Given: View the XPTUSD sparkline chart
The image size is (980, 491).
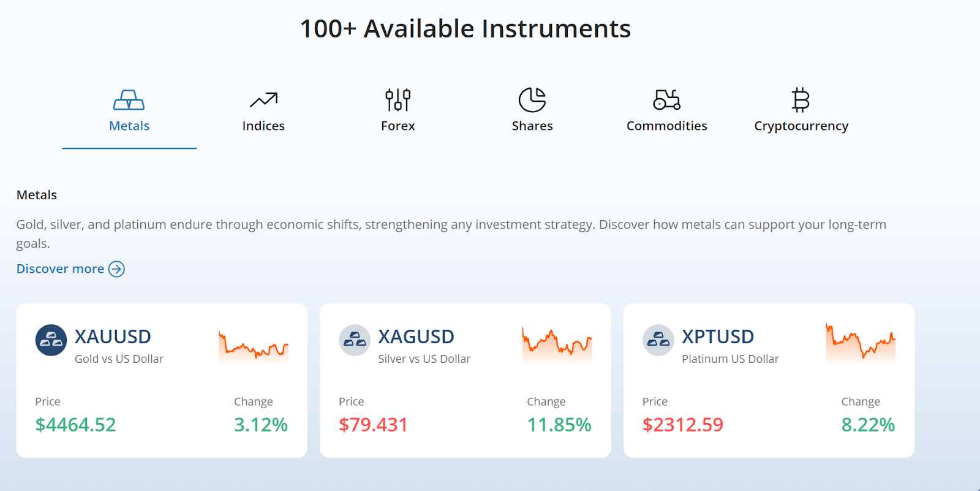Looking at the screenshot, I should 861,344.
